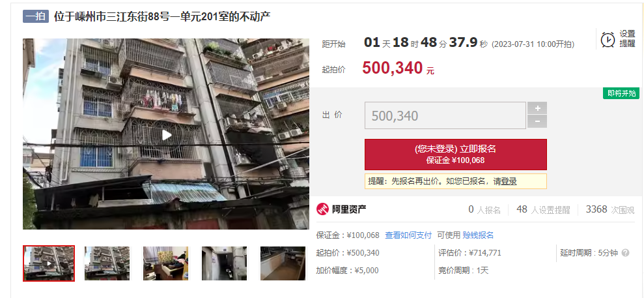644x298 pixels.
Task: Play the property video in main image
Action: (166, 135)
